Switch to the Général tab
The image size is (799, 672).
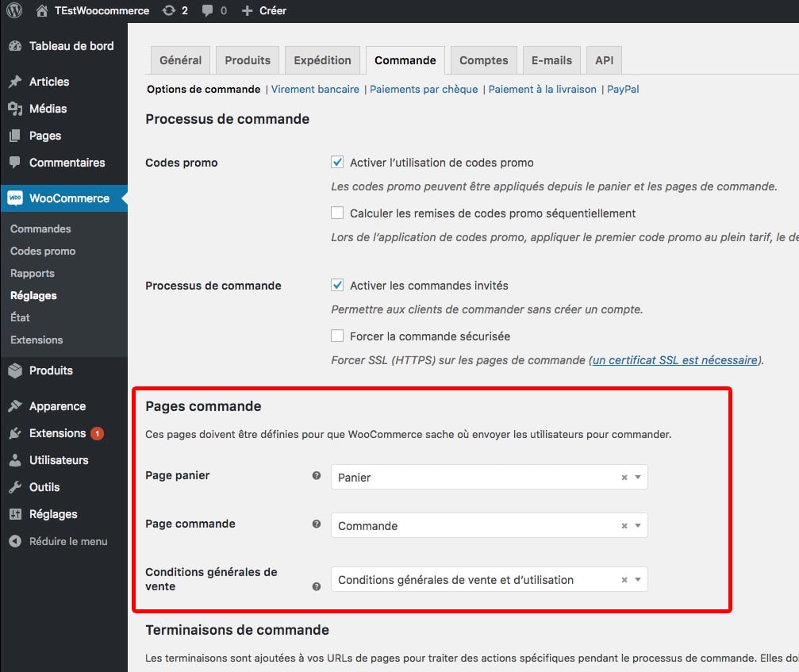[180, 60]
